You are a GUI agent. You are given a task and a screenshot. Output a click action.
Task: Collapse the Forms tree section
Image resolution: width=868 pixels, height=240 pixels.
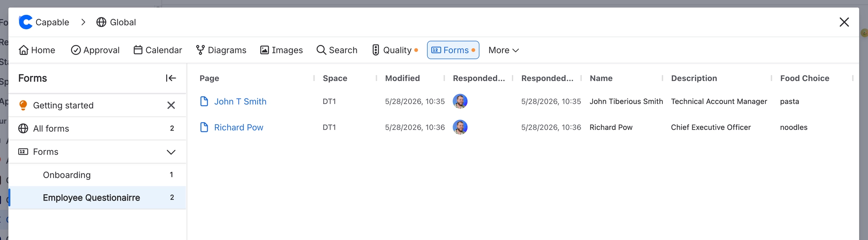point(171,152)
